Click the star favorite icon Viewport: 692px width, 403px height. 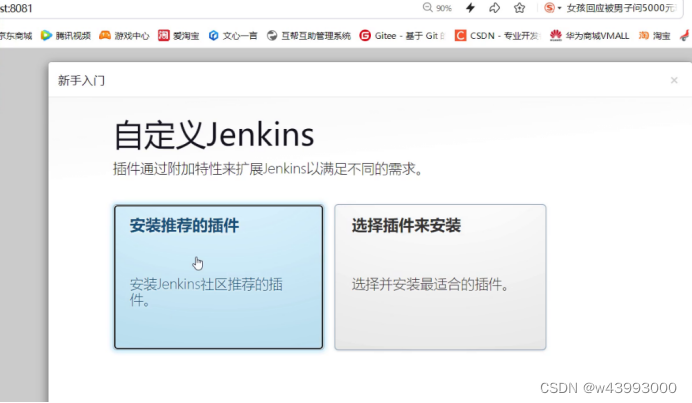click(519, 8)
